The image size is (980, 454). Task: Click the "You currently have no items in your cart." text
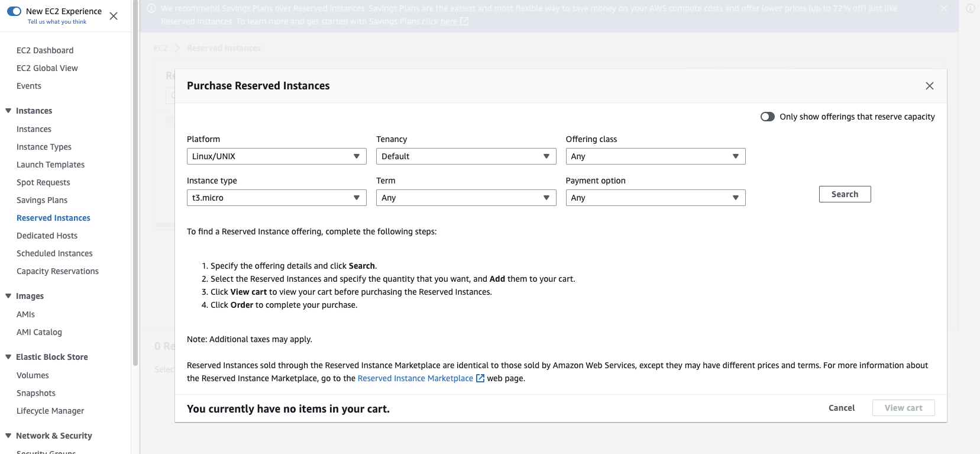pyautogui.click(x=288, y=409)
